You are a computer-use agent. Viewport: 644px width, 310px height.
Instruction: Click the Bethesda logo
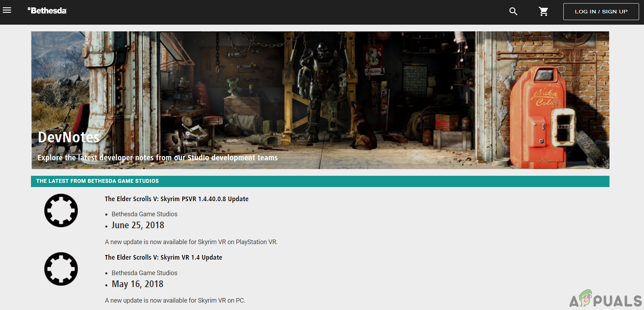coord(47,11)
